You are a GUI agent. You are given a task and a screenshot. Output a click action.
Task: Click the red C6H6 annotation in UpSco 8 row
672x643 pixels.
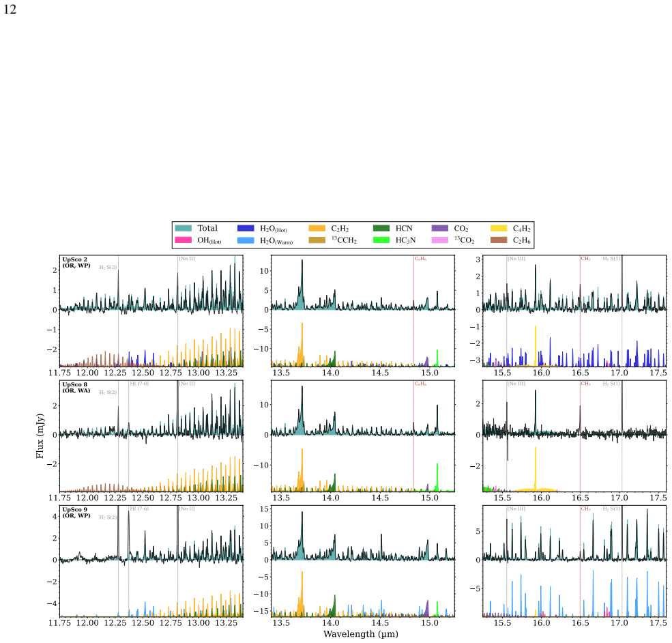420,384
